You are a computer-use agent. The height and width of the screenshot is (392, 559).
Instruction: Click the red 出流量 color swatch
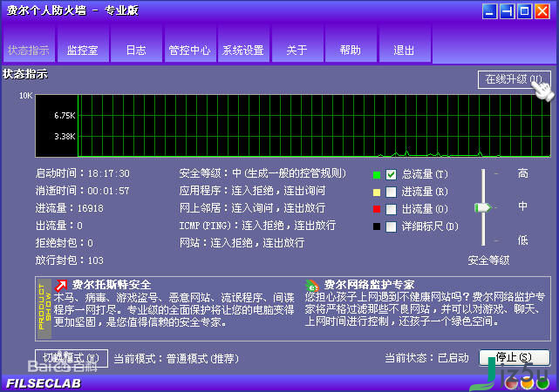tap(377, 209)
